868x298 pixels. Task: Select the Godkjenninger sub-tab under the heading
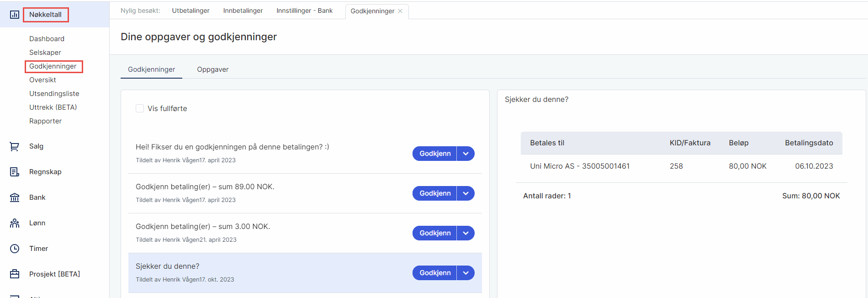click(151, 69)
